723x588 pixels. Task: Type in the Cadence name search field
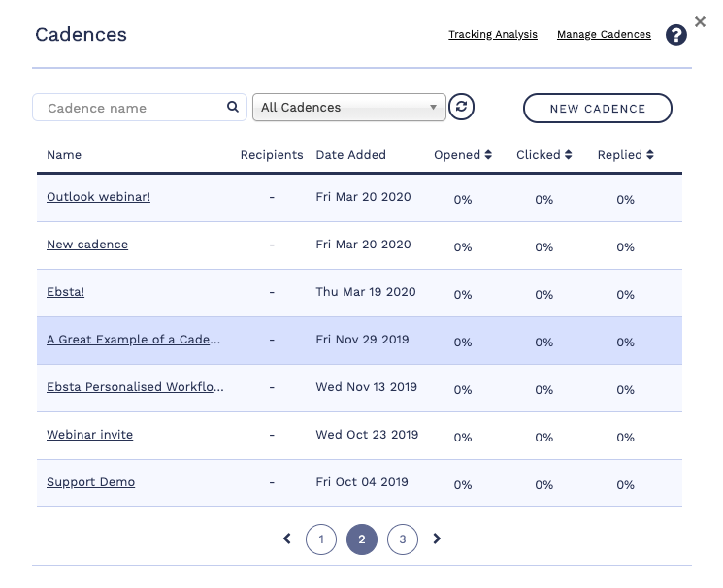click(131, 108)
